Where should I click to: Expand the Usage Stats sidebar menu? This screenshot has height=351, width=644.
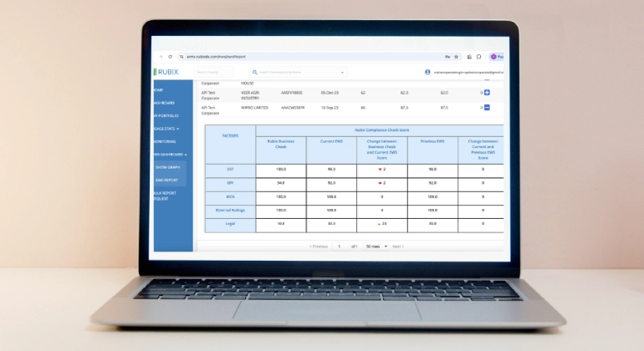coord(166,129)
